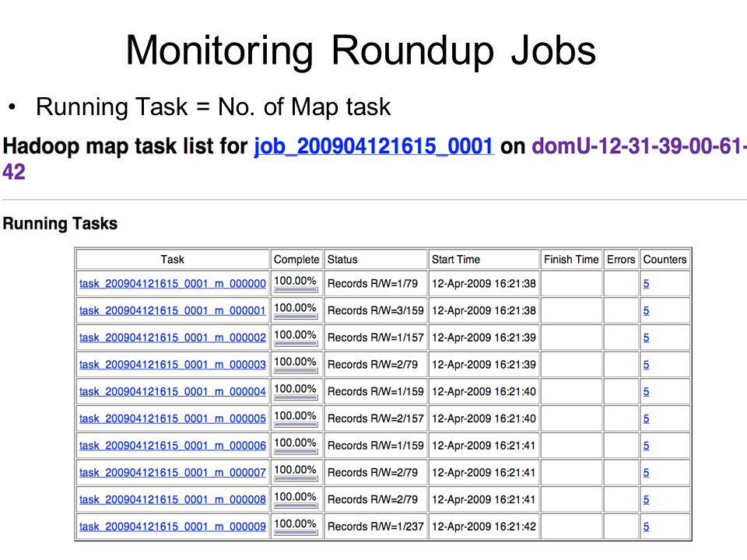The width and height of the screenshot is (747, 560).
Task: Open the job_200904121615_0001 link
Action: pos(373,146)
